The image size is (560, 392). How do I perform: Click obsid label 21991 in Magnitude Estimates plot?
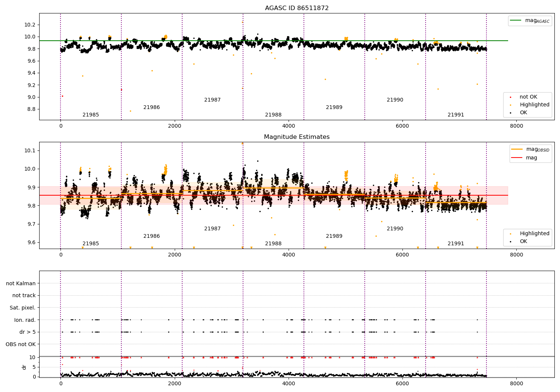click(x=456, y=244)
